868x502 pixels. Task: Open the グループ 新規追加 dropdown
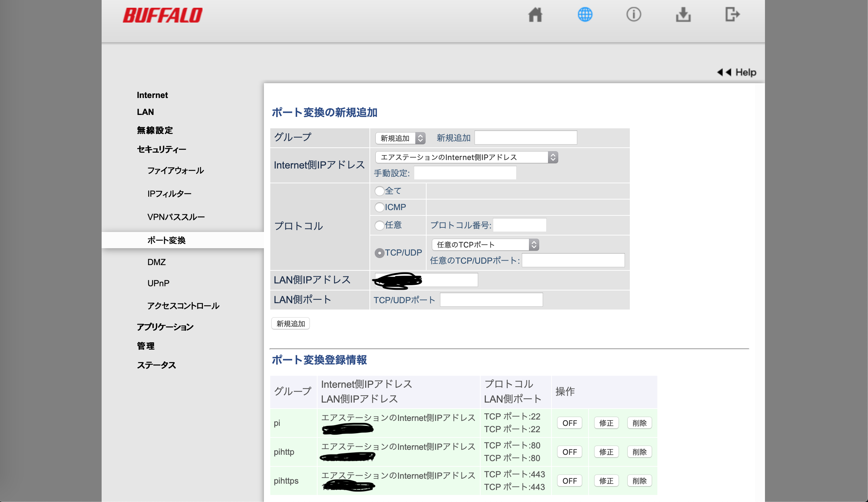[x=400, y=138]
